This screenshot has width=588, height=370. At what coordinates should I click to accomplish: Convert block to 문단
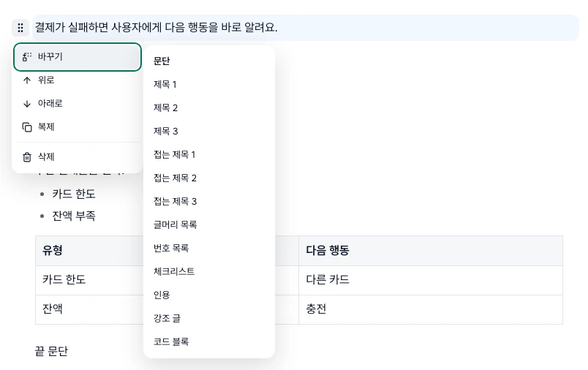pyautogui.click(x=209, y=61)
